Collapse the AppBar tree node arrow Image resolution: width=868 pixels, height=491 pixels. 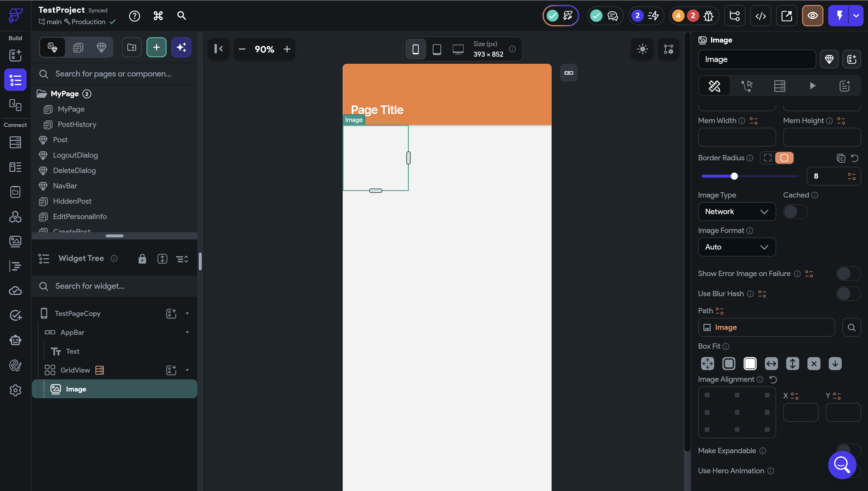pyautogui.click(x=187, y=332)
